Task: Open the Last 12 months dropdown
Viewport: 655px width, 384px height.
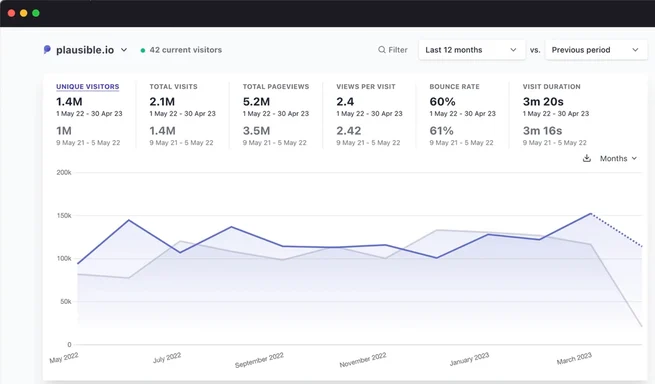Action: (472, 50)
